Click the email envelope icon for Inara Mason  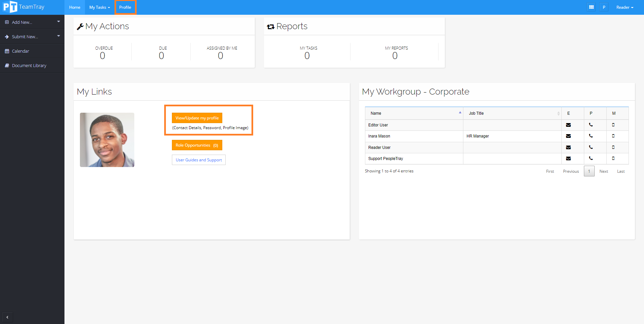[x=568, y=136]
